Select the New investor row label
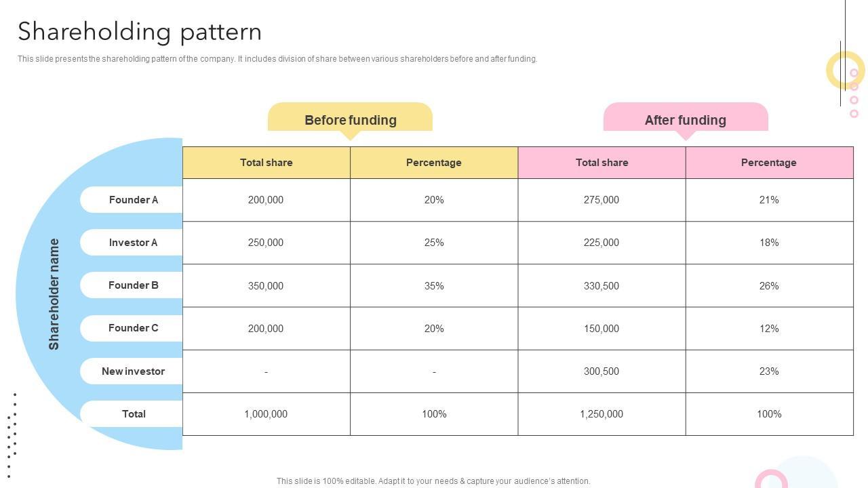This screenshot has width=868, height=488. 133,371
